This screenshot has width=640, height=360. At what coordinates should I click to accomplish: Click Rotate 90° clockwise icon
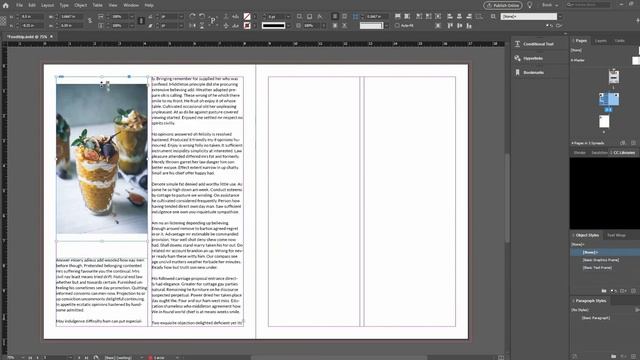point(192,16)
